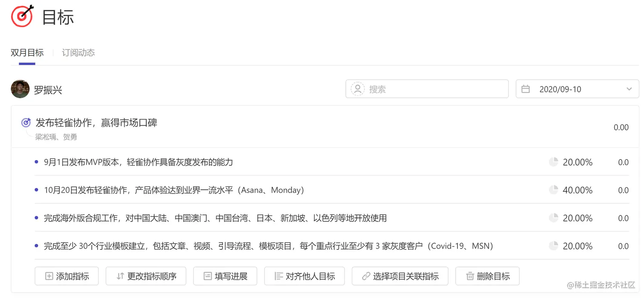Click the red target logo icon
Viewport: 644px width, 298px height.
pos(23,16)
